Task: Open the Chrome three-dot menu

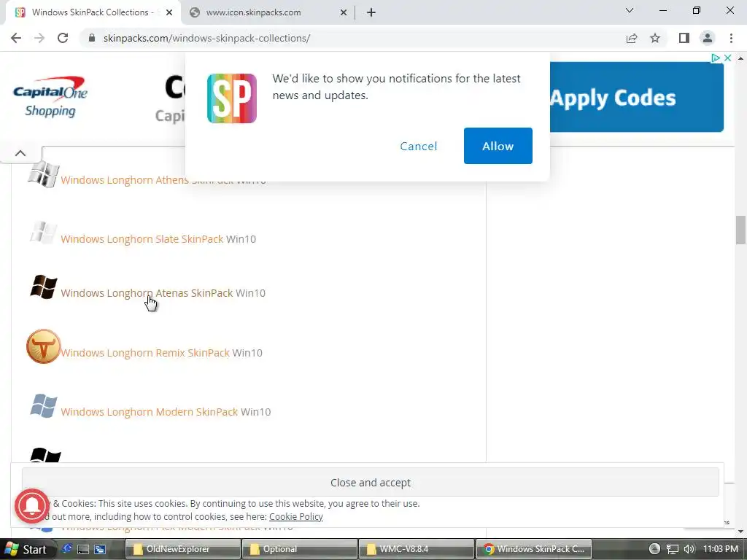Action: click(731, 38)
